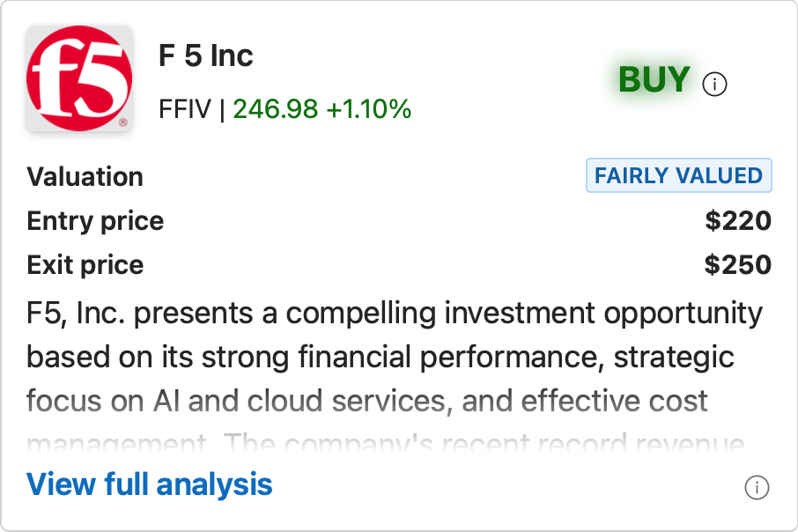This screenshot has width=798, height=532.
Task: Select the FFIV ticker symbol
Action: pyautogui.click(x=185, y=109)
